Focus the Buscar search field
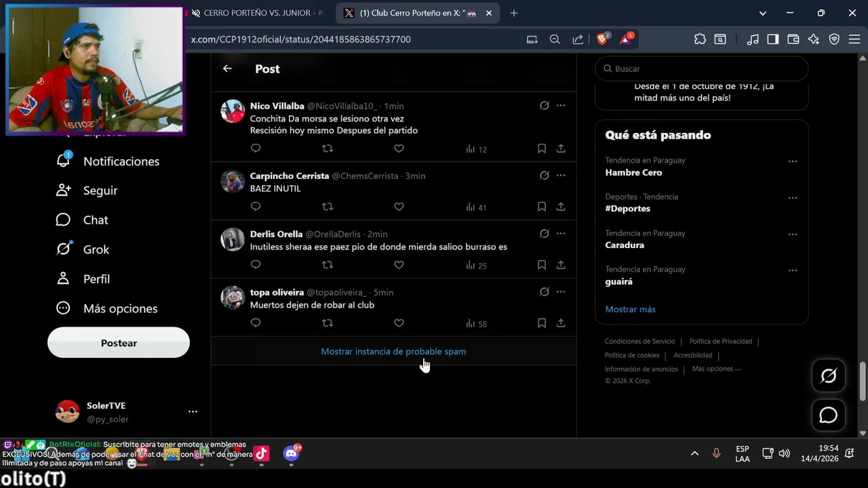 (x=702, y=68)
